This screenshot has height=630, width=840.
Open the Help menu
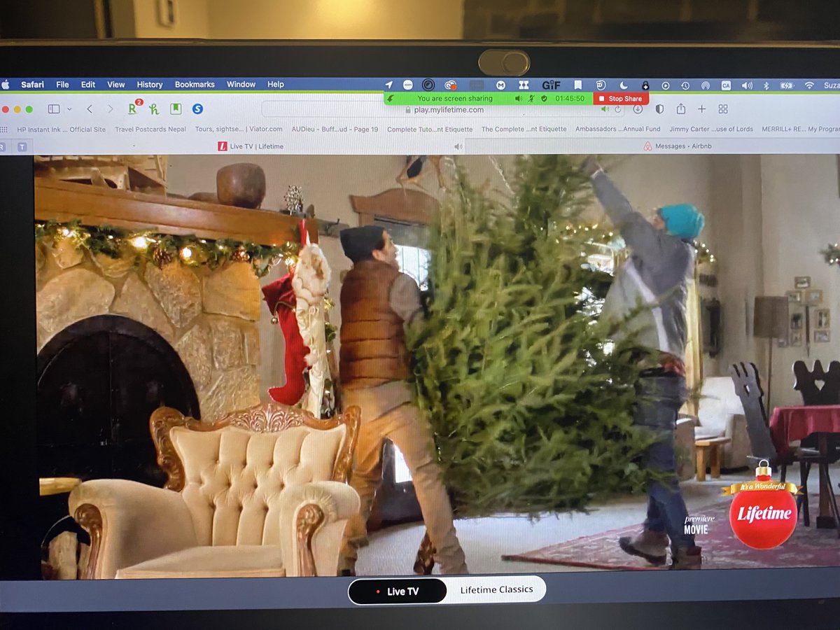click(276, 85)
